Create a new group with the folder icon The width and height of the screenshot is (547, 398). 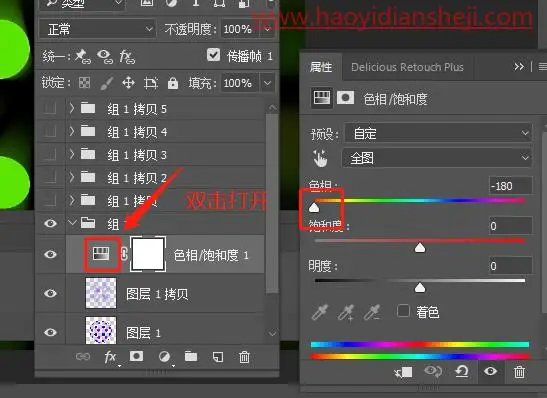tap(191, 356)
